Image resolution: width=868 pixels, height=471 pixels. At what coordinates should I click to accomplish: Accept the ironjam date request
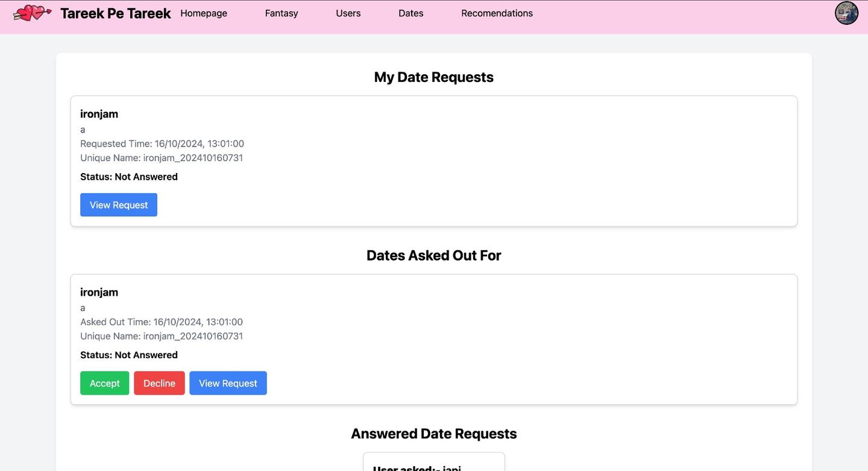click(x=105, y=384)
